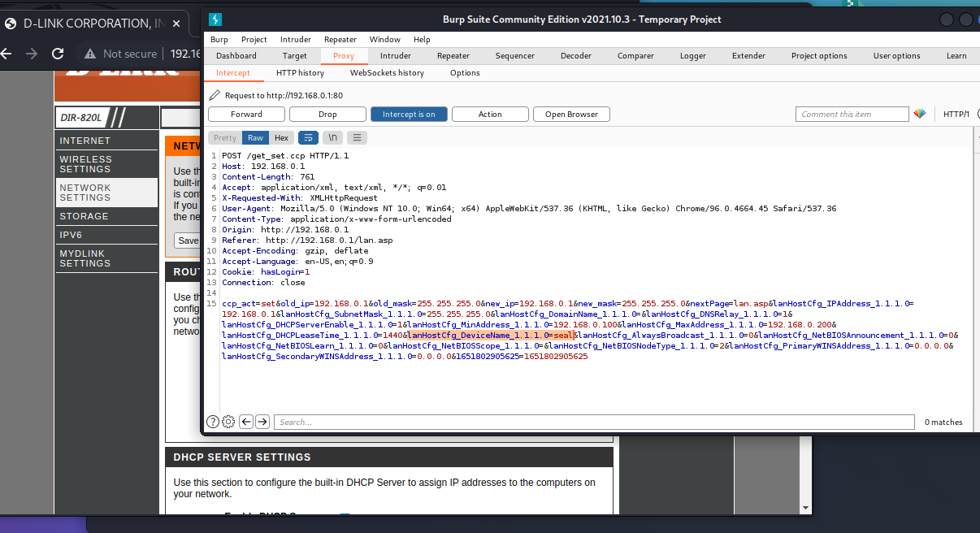Click the 0 matches search counter

943,422
